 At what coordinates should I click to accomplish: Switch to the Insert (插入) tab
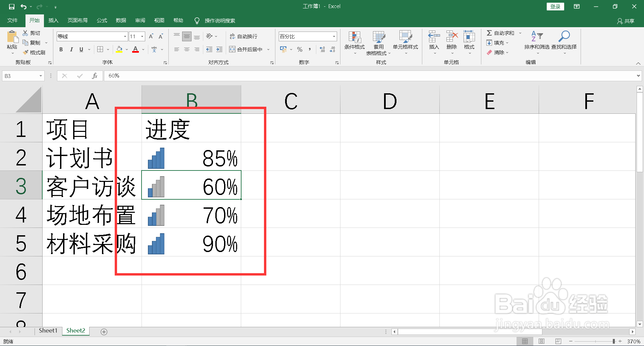click(53, 20)
